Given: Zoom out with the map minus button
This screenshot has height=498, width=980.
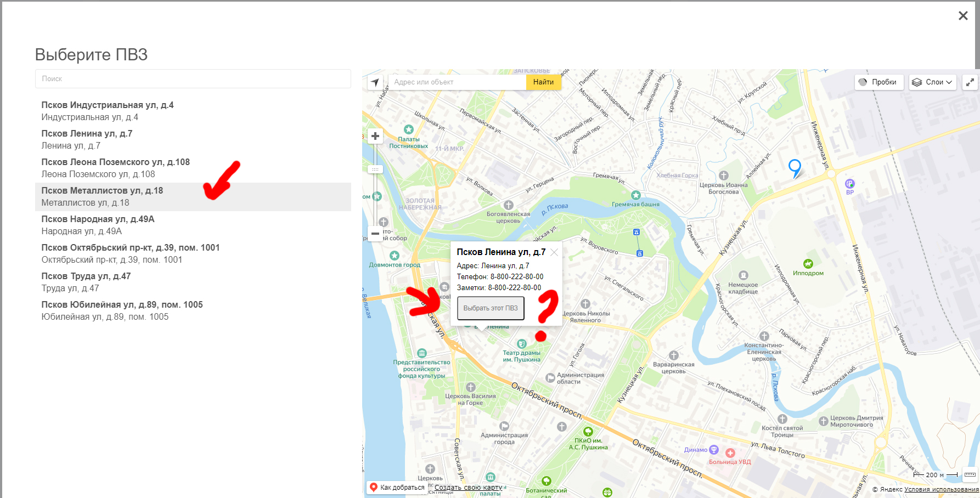Looking at the screenshot, I should [x=375, y=233].
